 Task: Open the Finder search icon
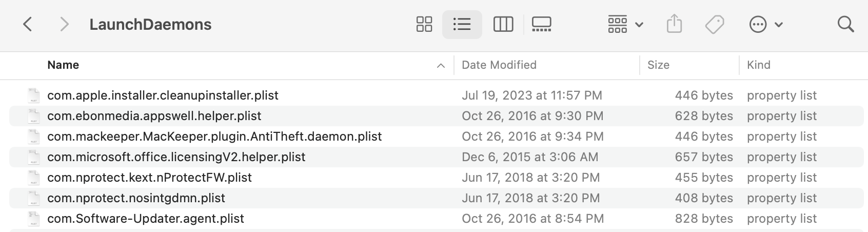[845, 24]
